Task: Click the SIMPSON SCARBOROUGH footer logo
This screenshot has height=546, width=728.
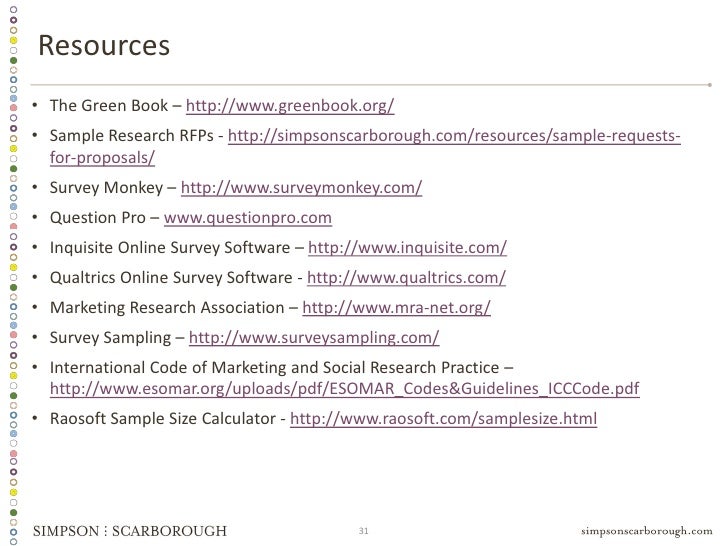Action: click(x=130, y=531)
